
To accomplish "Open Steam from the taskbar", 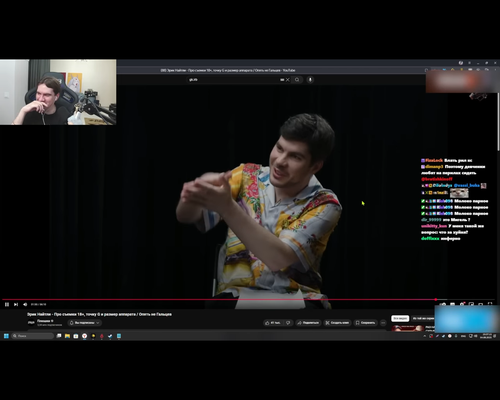I will (110, 336).
